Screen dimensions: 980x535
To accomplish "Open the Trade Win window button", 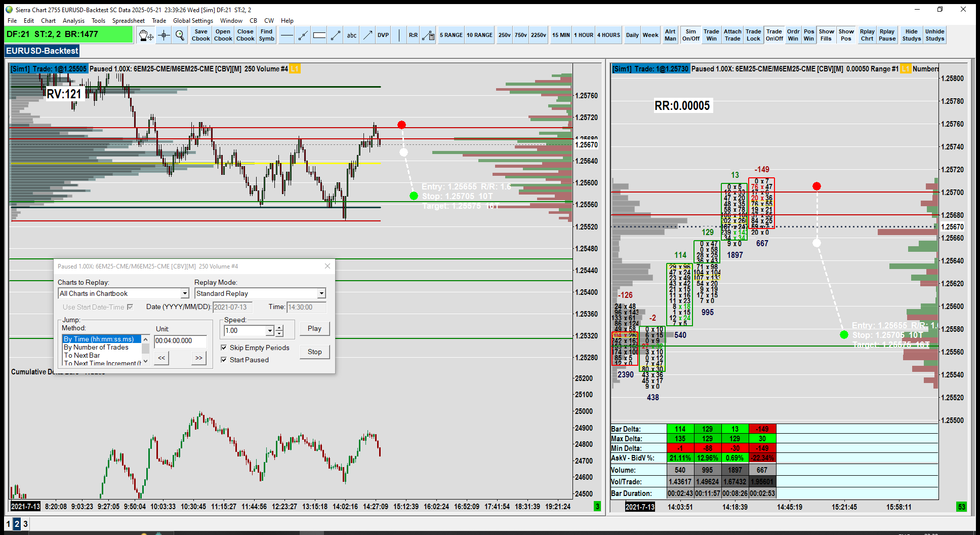I will (711, 35).
